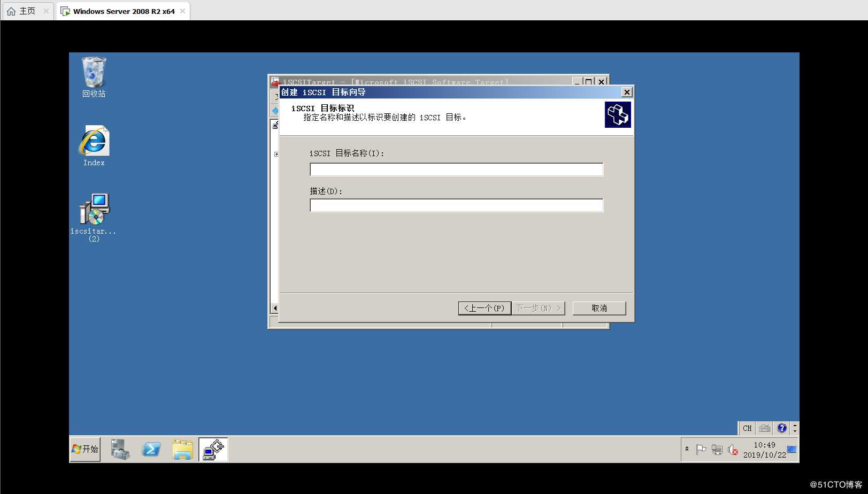Viewport: 868px width, 494px height.
Task: Click the 开始 Start button
Action: (86, 449)
